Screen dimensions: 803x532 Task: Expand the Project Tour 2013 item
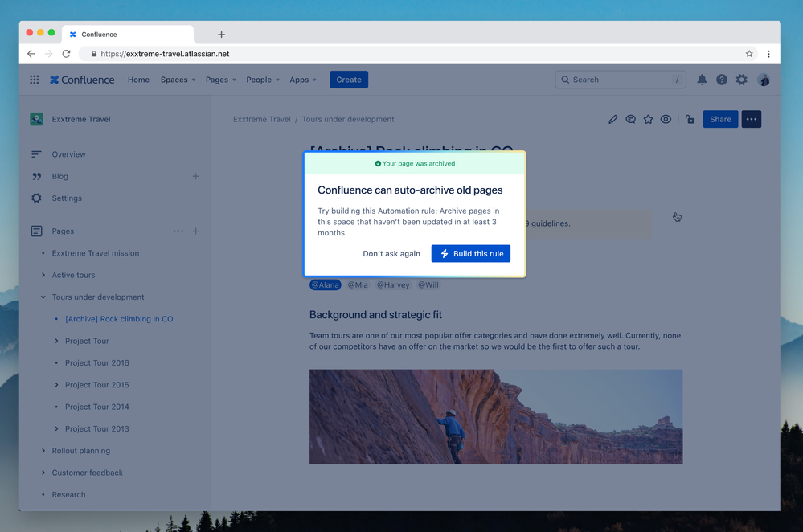click(x=56, y=429)
